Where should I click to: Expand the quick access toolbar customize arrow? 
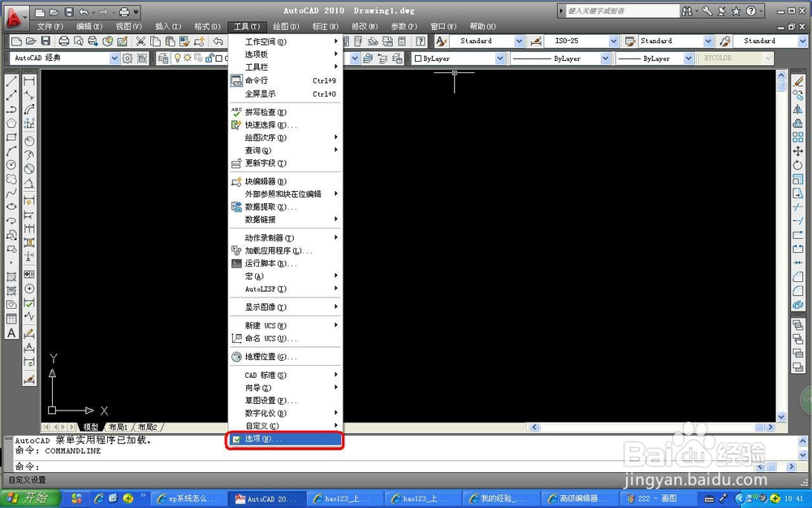pos(136,12)
